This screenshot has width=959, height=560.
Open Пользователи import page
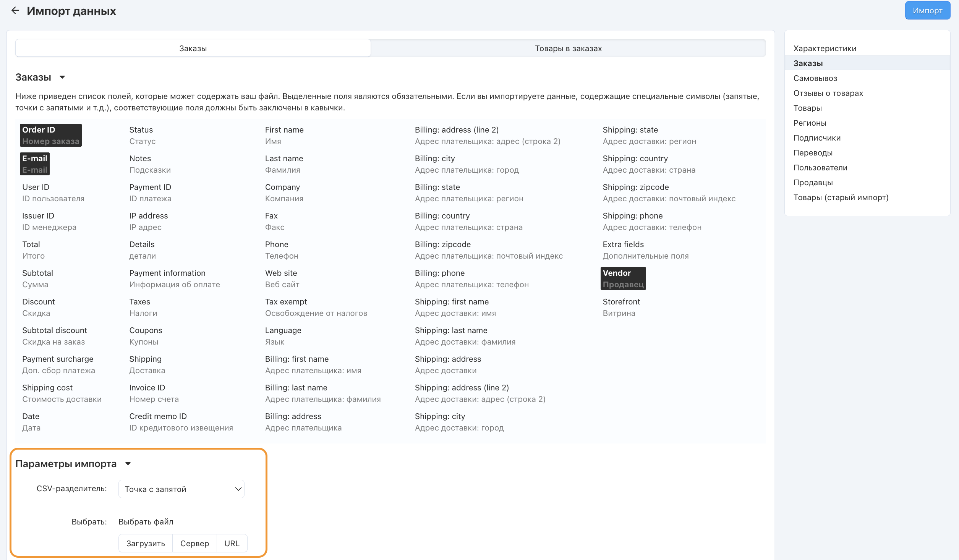[820, 168]
